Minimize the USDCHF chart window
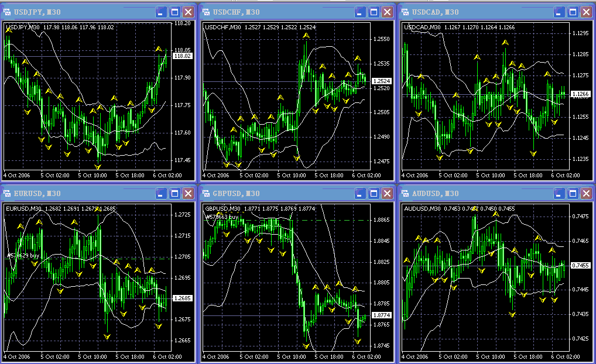Screen dimensions: 596x364 coord(360,12)
